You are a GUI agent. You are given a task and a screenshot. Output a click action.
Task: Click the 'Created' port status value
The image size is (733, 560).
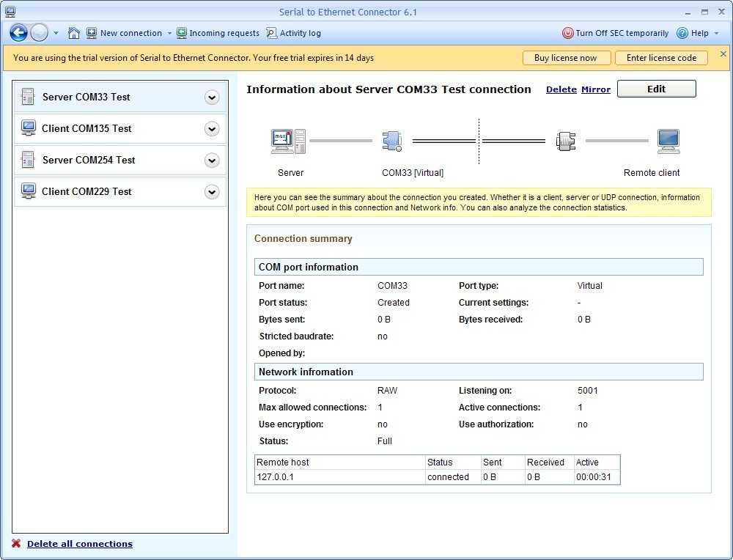click(x=393, y=303)
